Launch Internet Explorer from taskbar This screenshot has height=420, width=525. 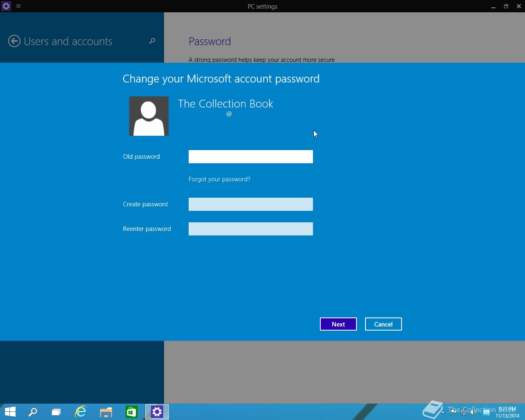click(x=81, y=412)
